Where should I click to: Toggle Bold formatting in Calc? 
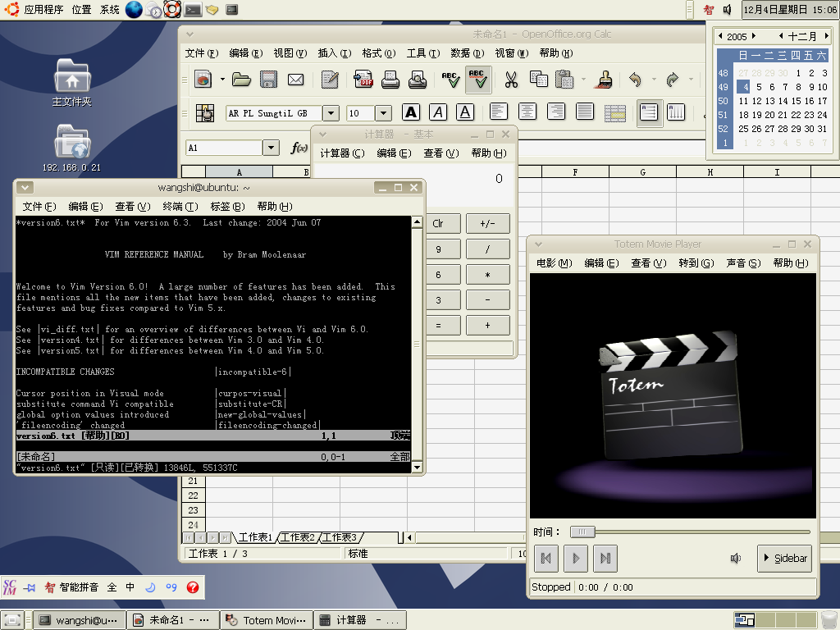pyautogui.click(x=411, y=112)
